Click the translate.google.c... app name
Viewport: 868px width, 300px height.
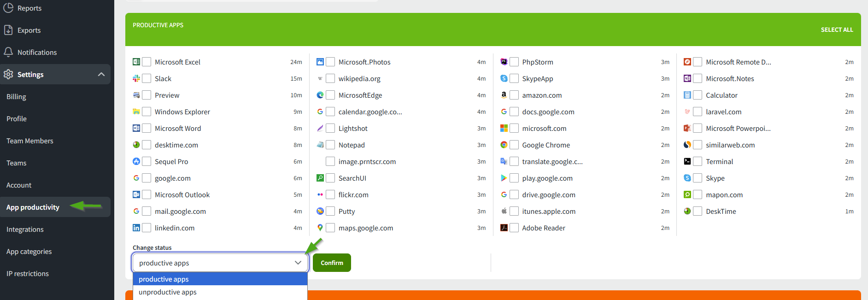click(552, 161)
